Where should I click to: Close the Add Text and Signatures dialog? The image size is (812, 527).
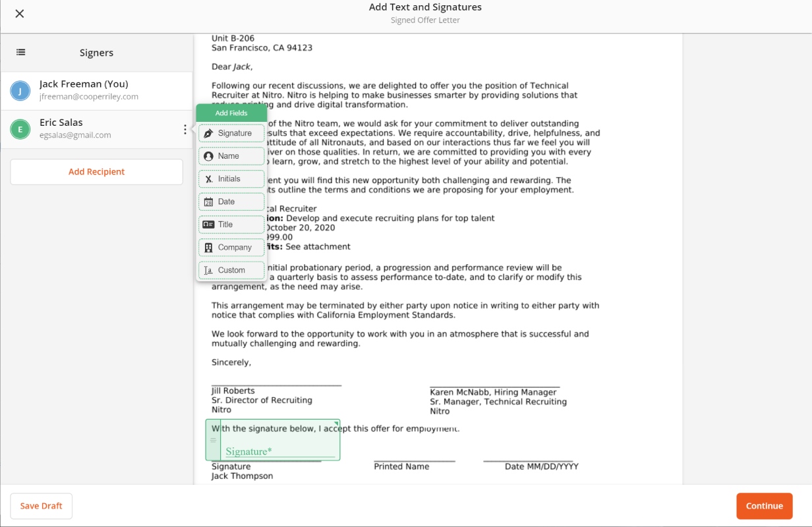(20, 14)
